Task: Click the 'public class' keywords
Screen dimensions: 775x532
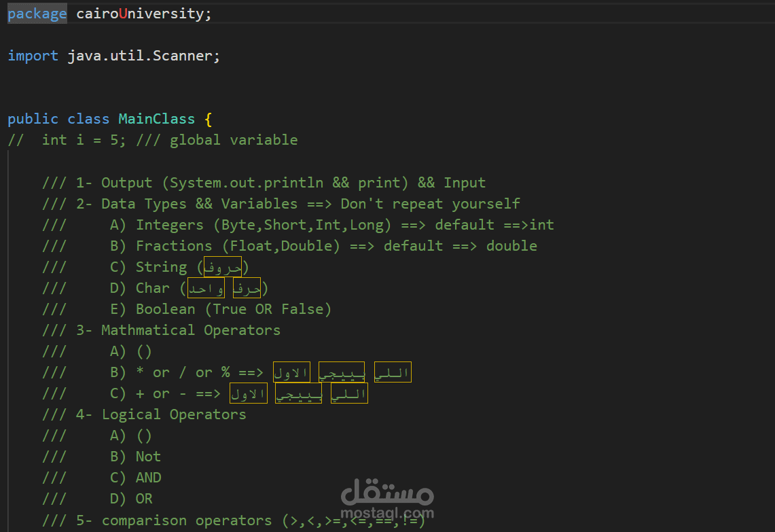Action: coord(58,119)
